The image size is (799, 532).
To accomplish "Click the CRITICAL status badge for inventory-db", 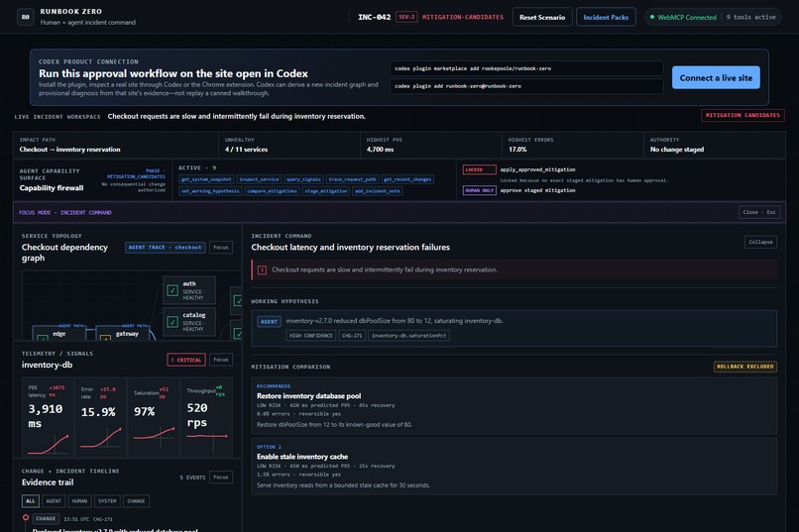I will 186,360.
